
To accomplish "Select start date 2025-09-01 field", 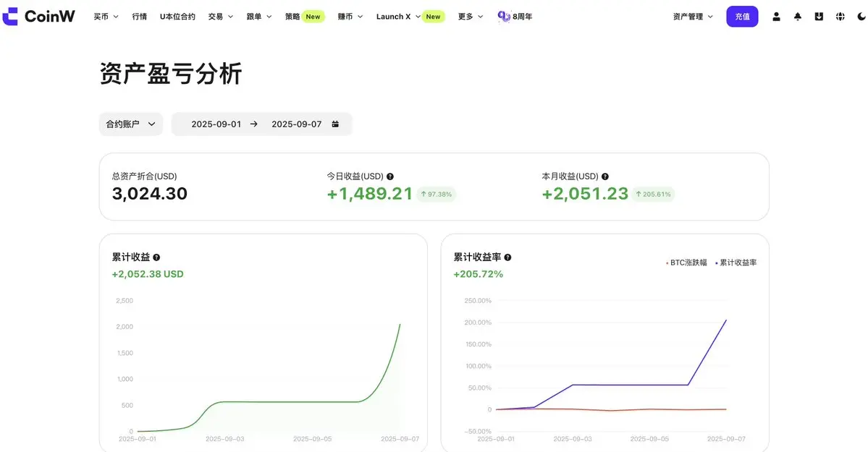I will (x=216, y=124).
